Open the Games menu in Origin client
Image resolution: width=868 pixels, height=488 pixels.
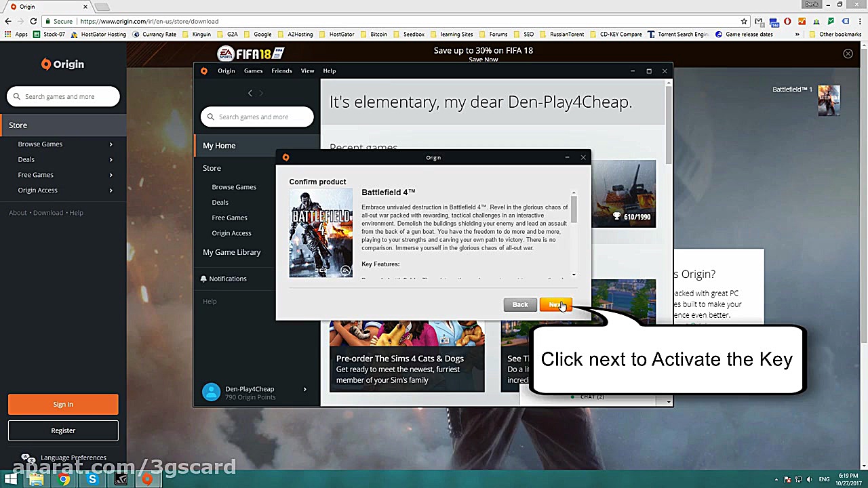point(253,70)
